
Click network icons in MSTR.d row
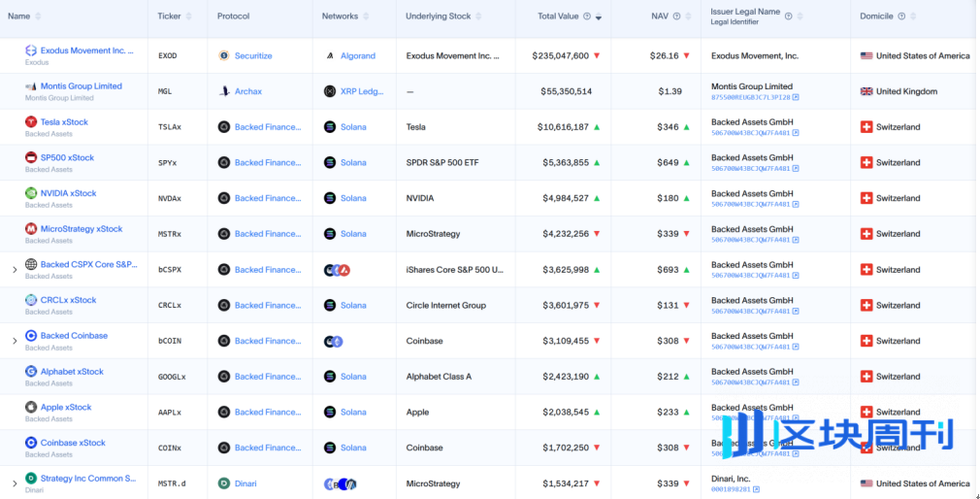tap(340, 484)
